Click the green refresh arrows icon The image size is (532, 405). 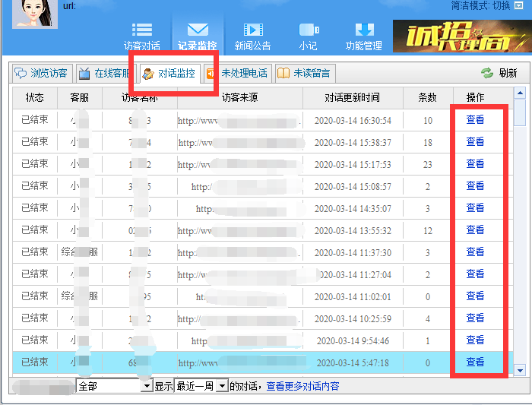[x=487, y=73]
